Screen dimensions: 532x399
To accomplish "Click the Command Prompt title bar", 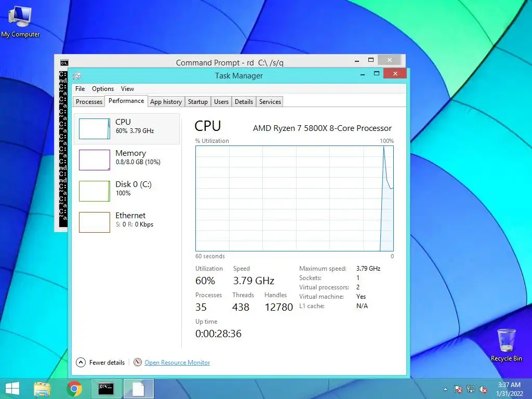I will tap(229, 62).
